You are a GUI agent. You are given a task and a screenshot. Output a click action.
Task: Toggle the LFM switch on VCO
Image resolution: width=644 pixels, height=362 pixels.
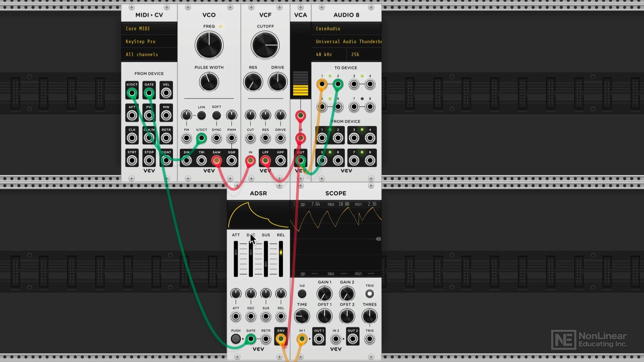[201, 116]
